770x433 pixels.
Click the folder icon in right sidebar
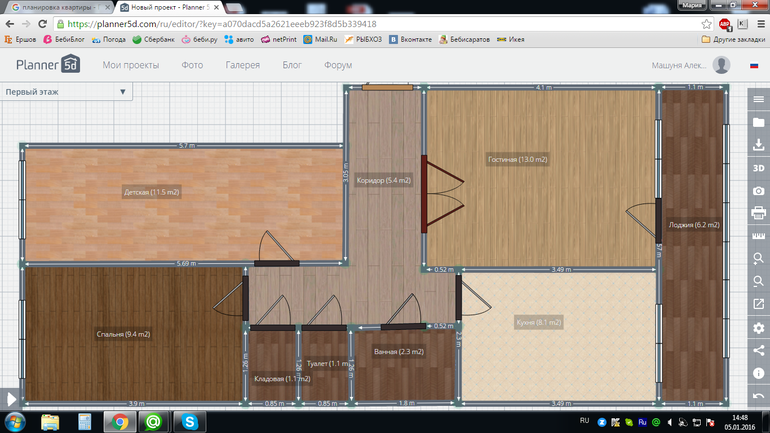click(759, 122)
